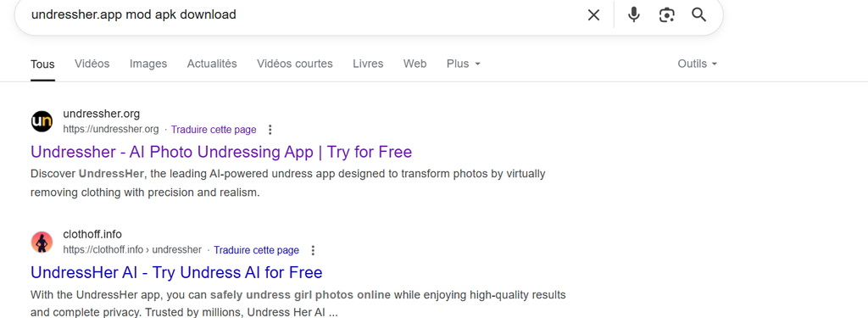Clear the search query with the X icon
This screenshot has height=318, width=868.
(x=593, y=15)
